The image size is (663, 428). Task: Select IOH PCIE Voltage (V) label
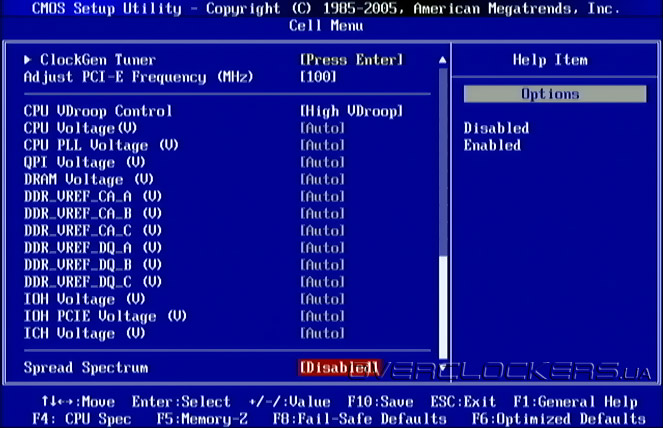point(105,316)
